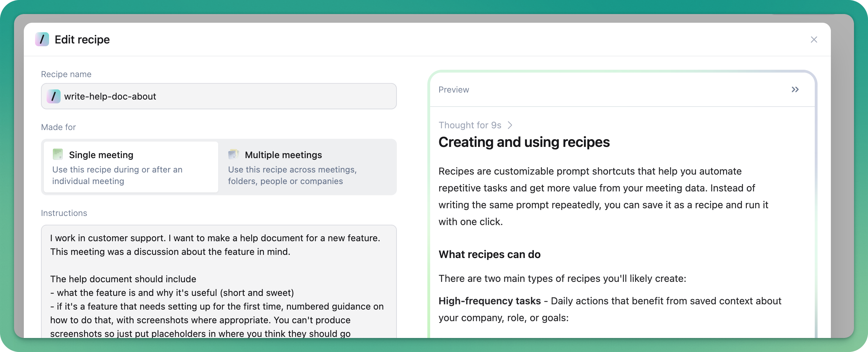
Task: Click the Edit recipe dialog title
Action: (x=82, y=40)
